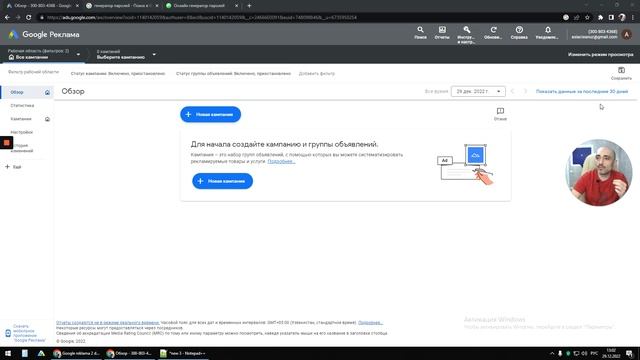Switch to the генератор паролей search tab
This screenshot has width=640, height=360.
pyautogui.click(x=122, y=6)
